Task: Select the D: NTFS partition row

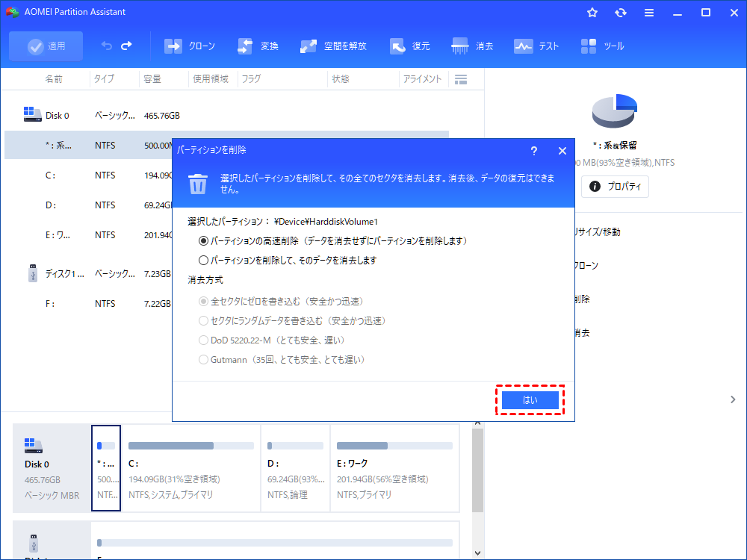Action: [89, 205]
